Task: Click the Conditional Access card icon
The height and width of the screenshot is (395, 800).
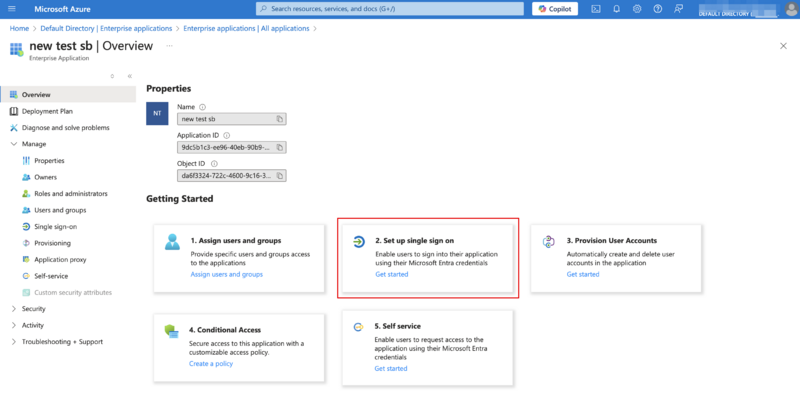Action: coord(171,331)
